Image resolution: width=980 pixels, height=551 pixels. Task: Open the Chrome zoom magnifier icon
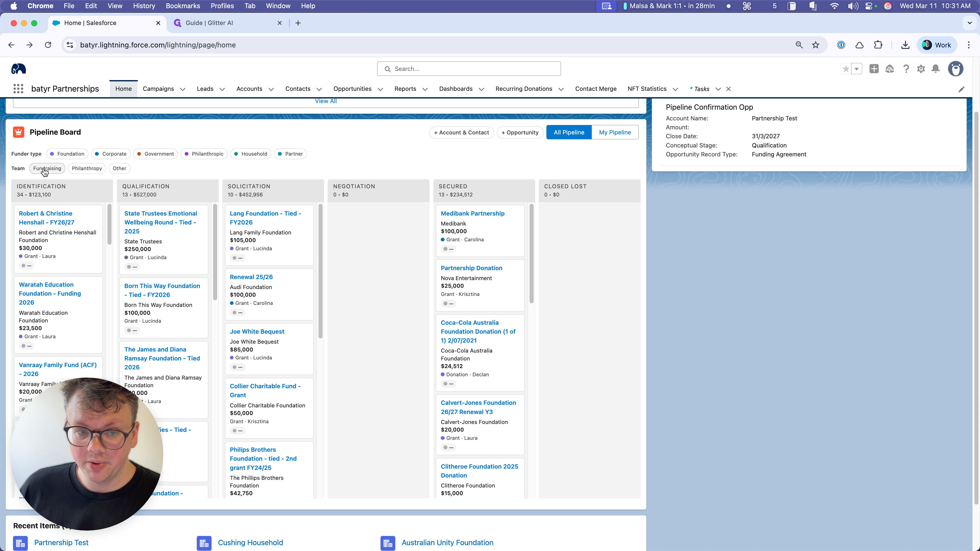[x=799, y=45]
